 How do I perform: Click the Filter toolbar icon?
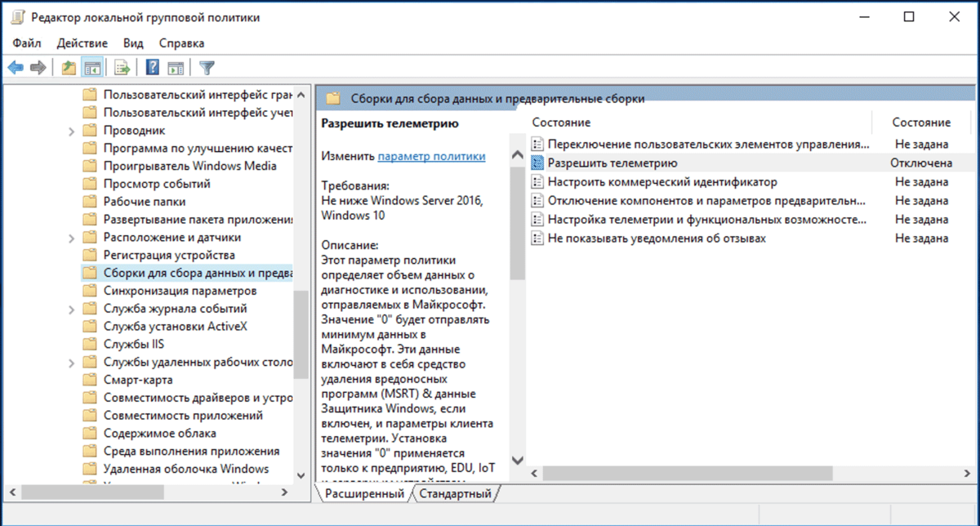click(x=207, y=67)
